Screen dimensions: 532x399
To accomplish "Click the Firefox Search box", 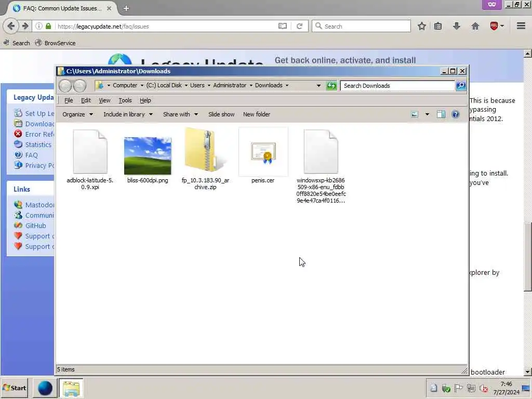I will click(361, 26).
